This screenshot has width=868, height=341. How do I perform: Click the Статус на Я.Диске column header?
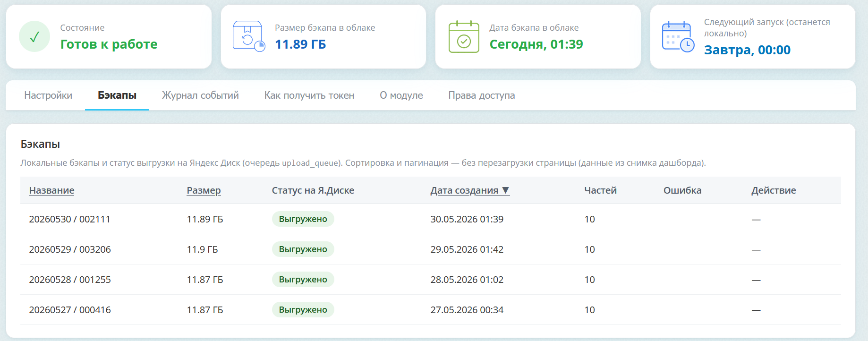(313, 190)
